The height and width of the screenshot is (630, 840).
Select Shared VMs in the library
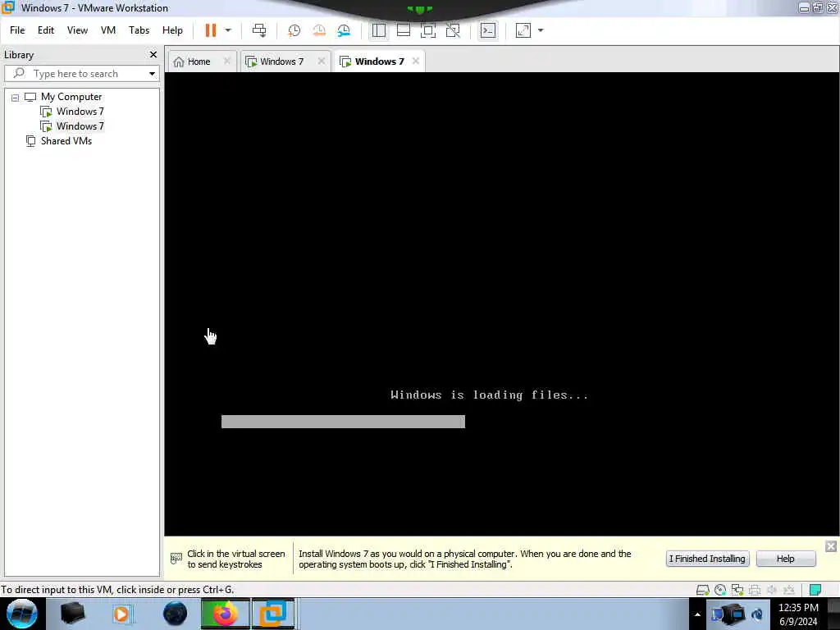[x=66, y=141]
